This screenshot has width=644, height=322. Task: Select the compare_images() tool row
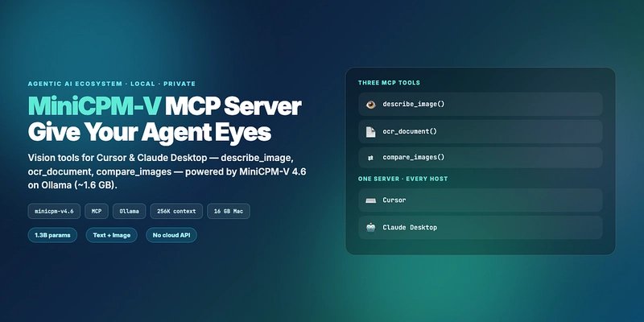point(481,158)
